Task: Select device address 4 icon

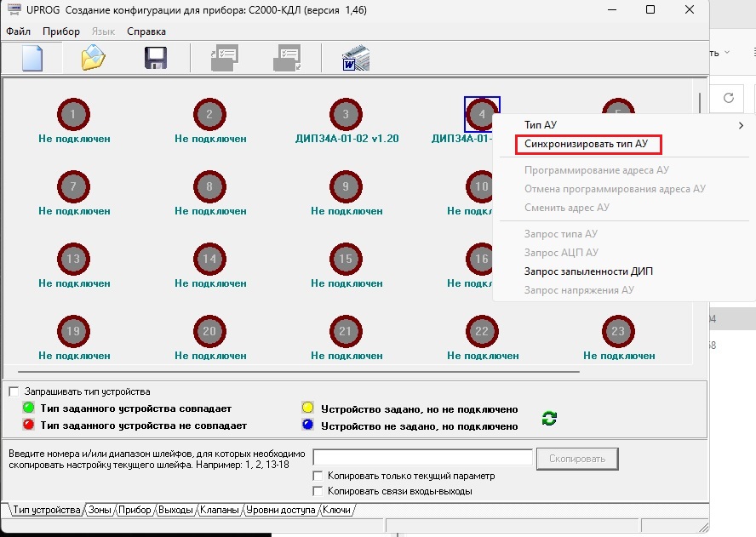Action: [482, 114]
